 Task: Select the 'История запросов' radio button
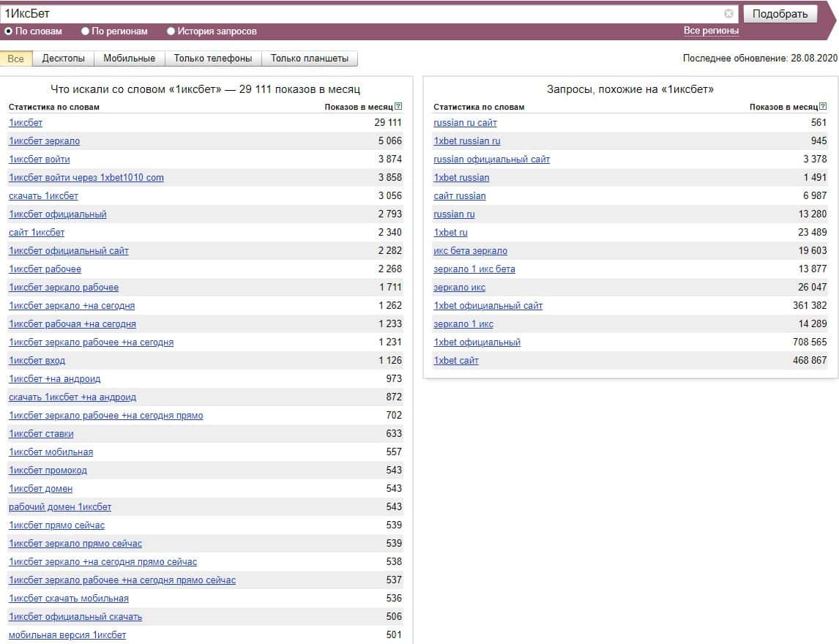pos(171,31)
